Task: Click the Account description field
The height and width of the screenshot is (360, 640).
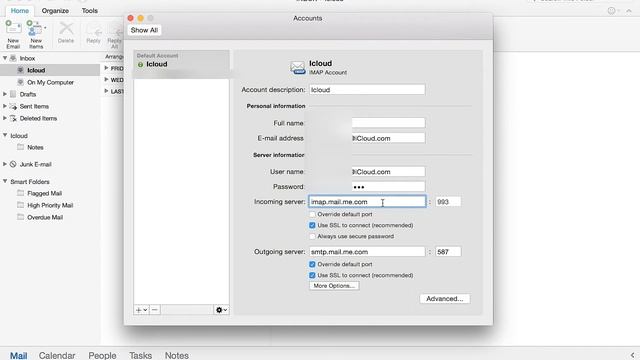Action: pyautogui.click(x=367, y=90)
